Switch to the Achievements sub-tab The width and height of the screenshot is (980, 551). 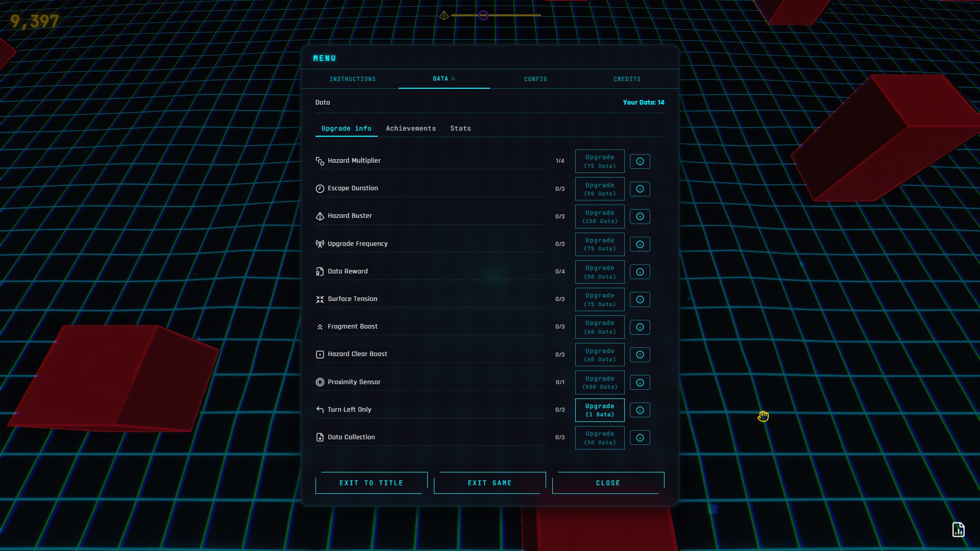click(410, 129)
